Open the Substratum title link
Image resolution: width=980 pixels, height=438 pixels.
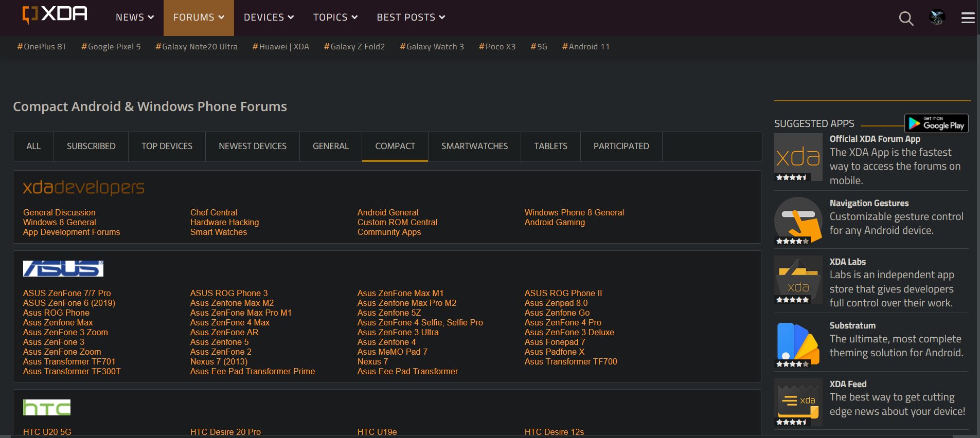click(852, 325)
